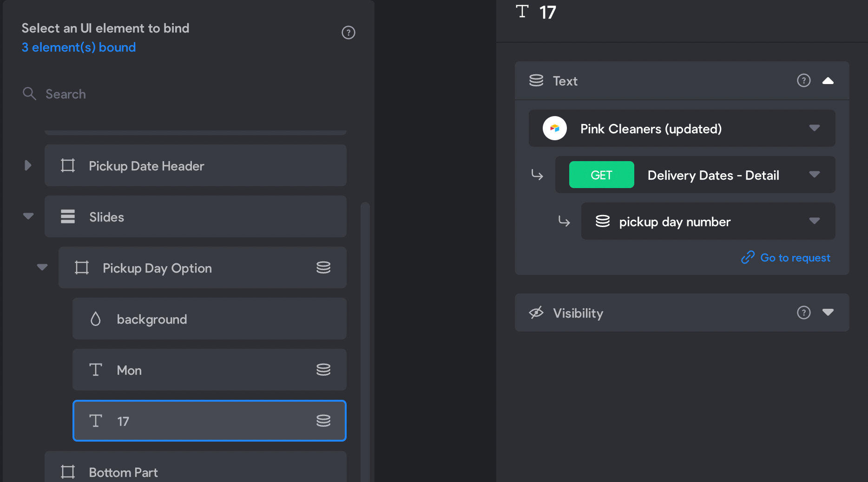Click the data binding icon on Mon row
This screenshot has width=868, height=482.
(x=323, y=370)
